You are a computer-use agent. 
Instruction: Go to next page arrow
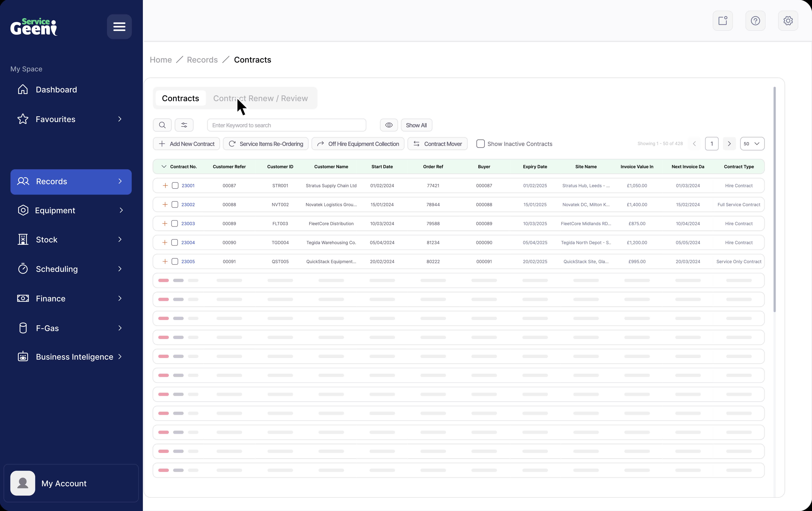[729, 144]
